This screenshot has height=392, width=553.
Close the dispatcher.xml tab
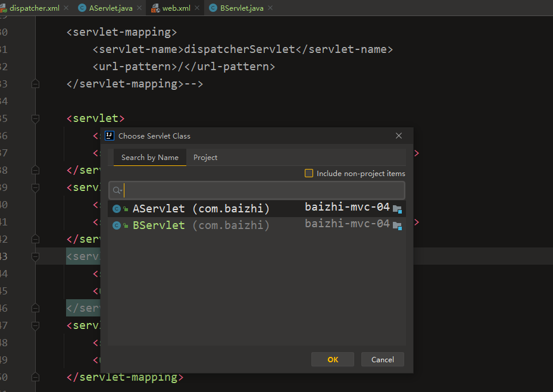tap(66, 8)
